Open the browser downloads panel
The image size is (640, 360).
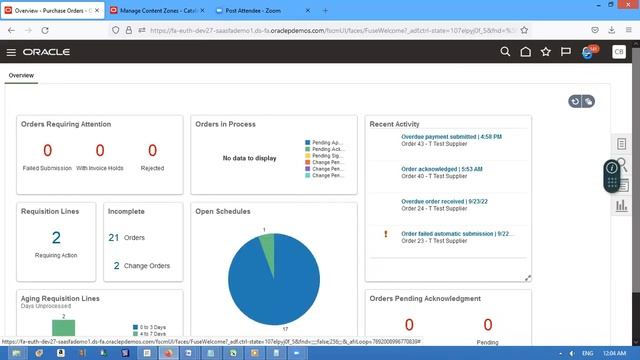(611, 30)
